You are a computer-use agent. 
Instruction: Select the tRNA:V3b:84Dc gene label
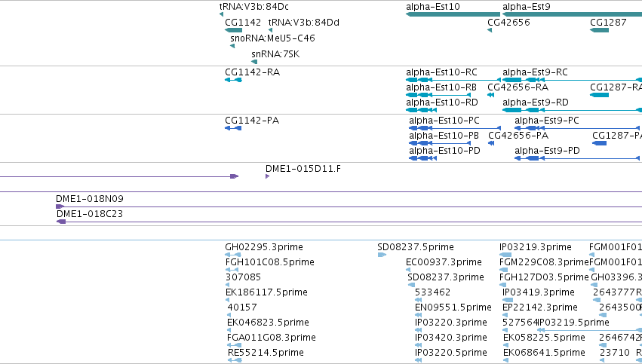coord(253,7)
